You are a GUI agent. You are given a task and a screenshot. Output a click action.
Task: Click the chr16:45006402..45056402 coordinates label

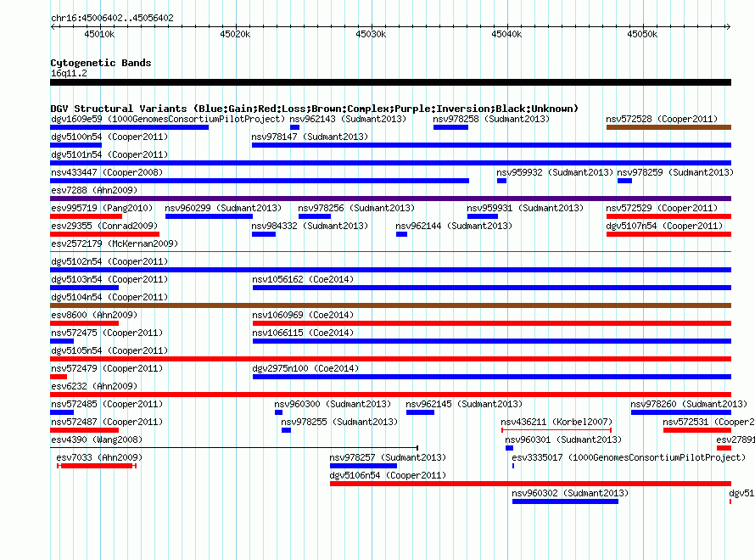(112, 18)
